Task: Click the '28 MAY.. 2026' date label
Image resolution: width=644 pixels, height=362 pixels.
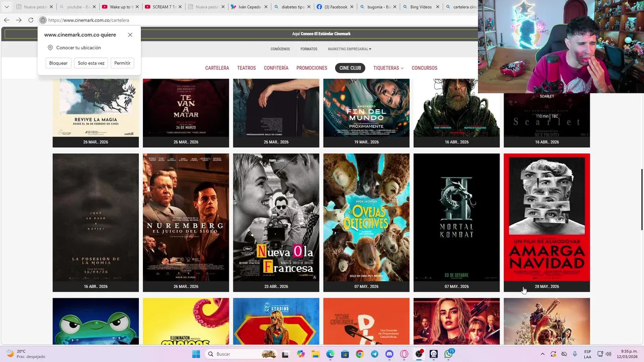Action: 547,287
